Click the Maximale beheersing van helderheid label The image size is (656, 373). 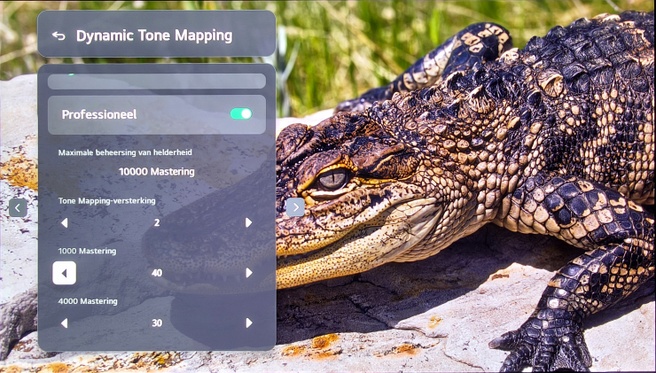(x=125, y=153)
